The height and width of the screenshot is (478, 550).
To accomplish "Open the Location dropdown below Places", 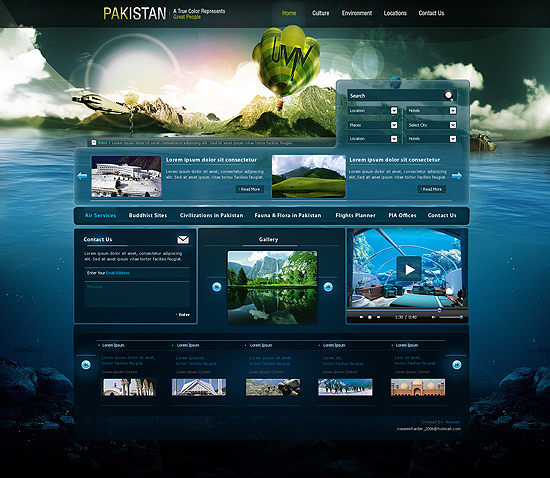I will coord(373,139).
